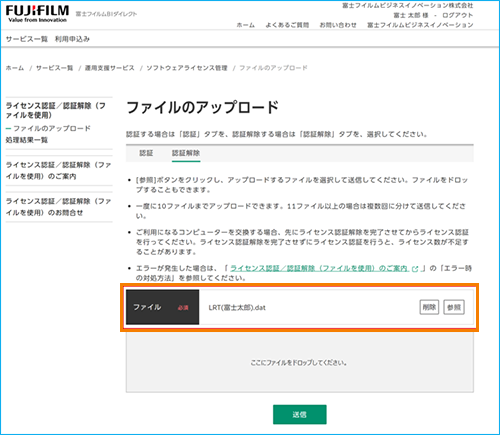Open お問い合わせ in the top navigation

coord(338,25)
